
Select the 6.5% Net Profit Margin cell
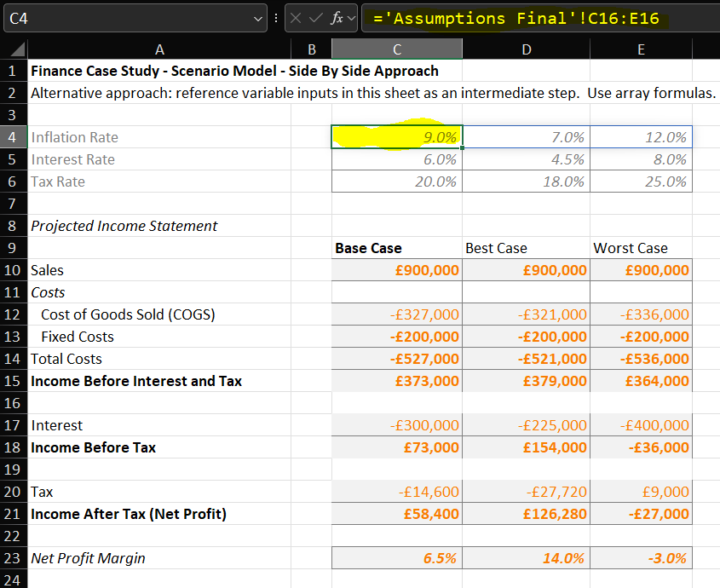point(396,558)
